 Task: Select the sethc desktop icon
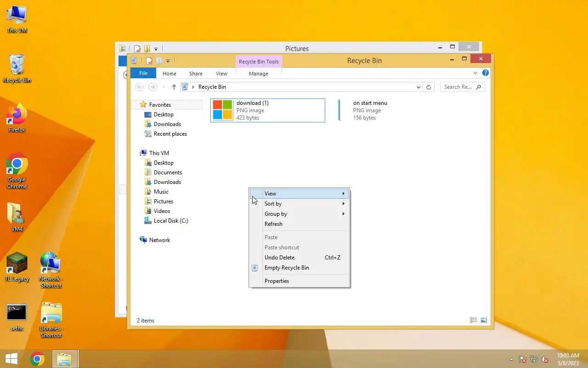point(17,317)
